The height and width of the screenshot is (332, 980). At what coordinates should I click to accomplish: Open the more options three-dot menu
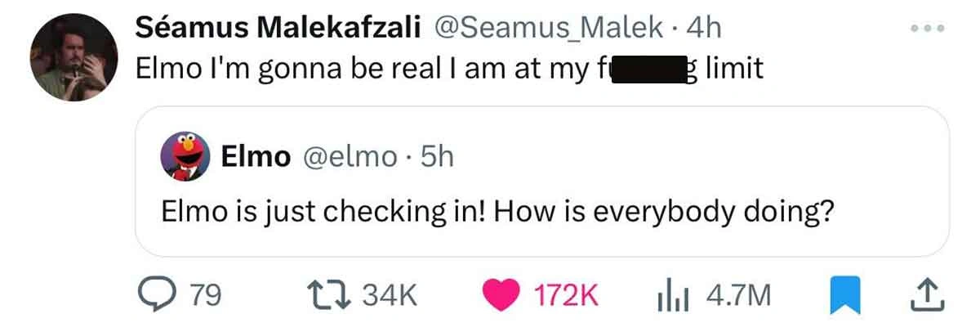930,28
